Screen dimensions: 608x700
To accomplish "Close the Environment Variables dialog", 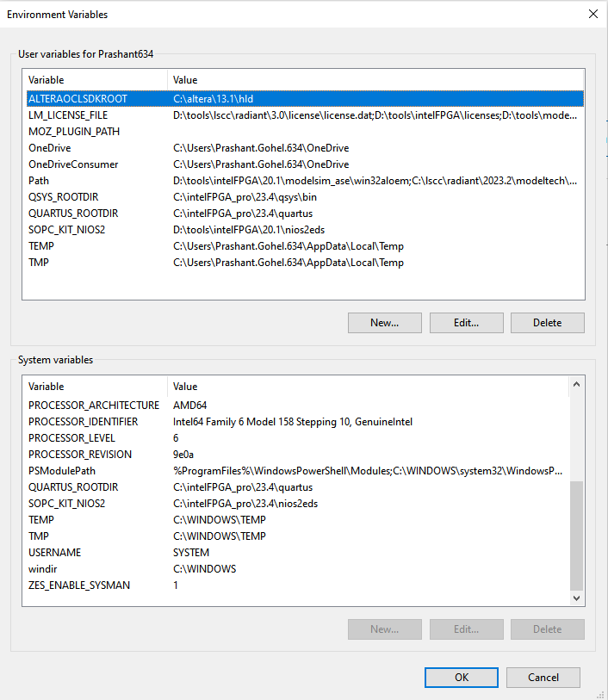I will click(x=592, y=14).
